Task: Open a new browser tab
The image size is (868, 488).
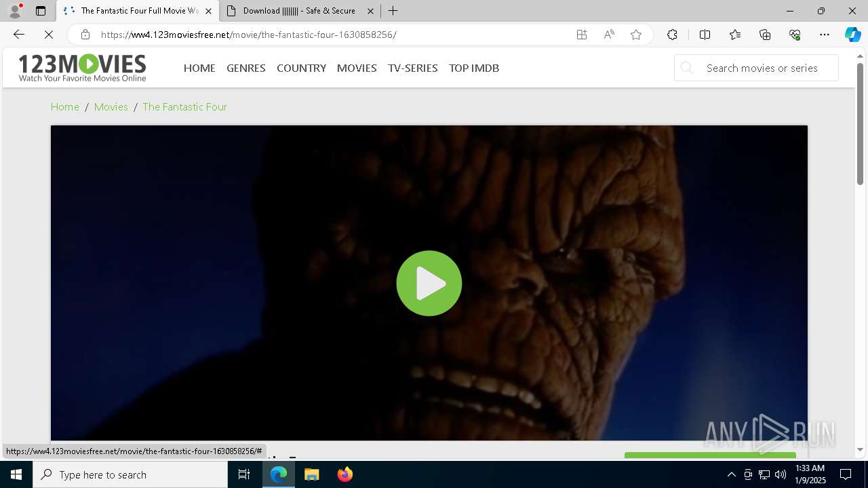Action: pyautogui.click(x=393, y=11)
